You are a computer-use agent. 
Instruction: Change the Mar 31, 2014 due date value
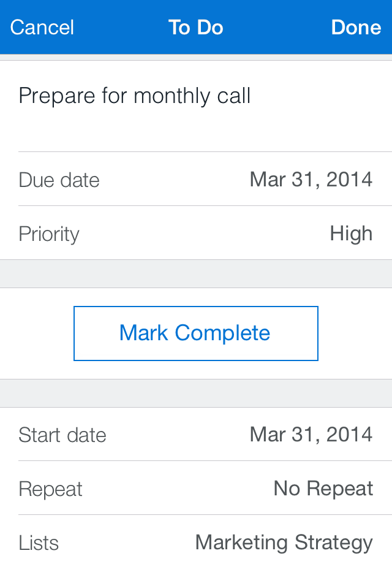pos(311,180)
